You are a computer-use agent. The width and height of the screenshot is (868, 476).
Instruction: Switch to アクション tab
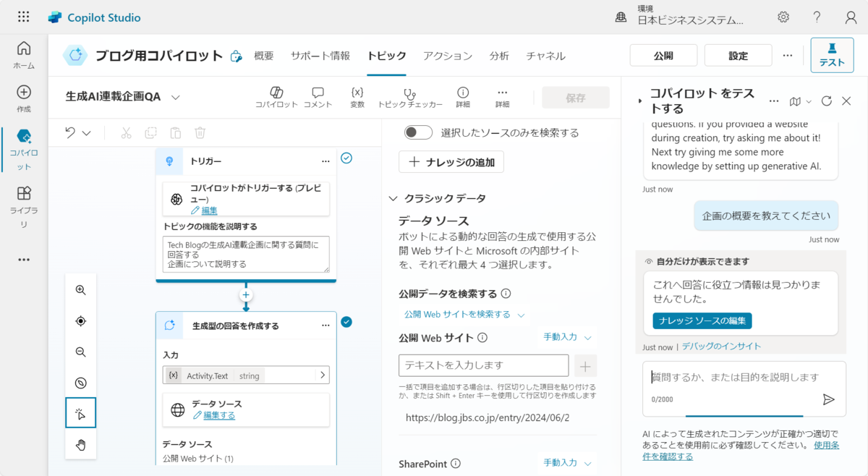(448, 56)
